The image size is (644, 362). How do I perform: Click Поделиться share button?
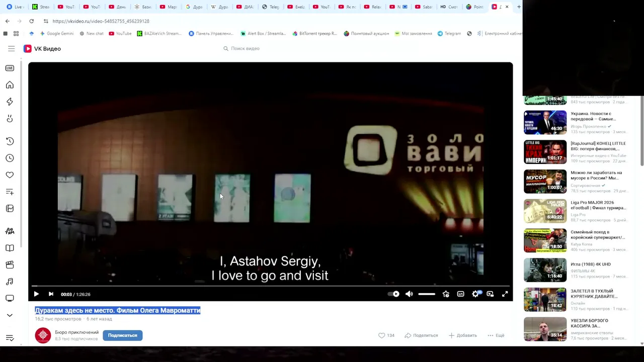[421, 335]
